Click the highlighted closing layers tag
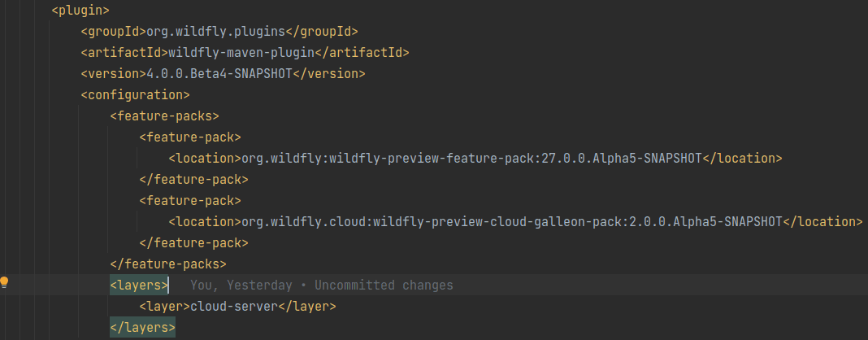This screenshot has width=868, height=340. pyautogui.click(x=142, y=328)
